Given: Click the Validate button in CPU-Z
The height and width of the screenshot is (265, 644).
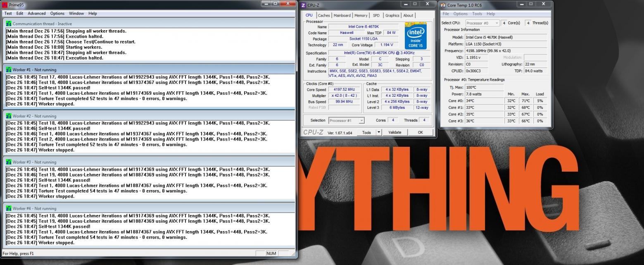Looking at the screenshot, I should 395,132.
